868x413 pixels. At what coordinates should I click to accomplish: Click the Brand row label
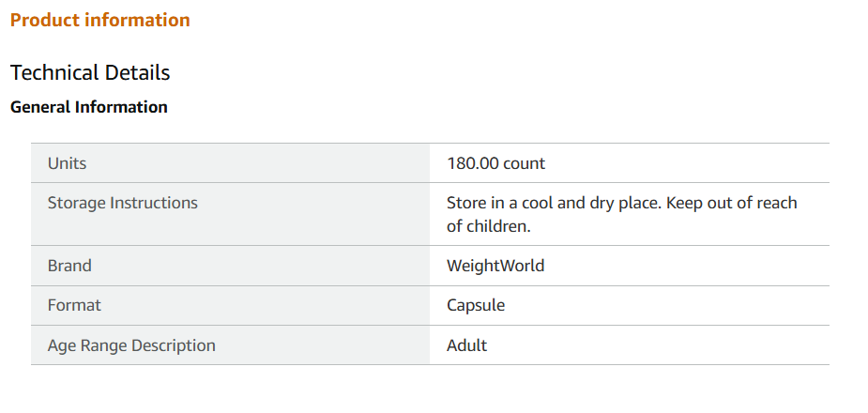click(x=69, y=266)
